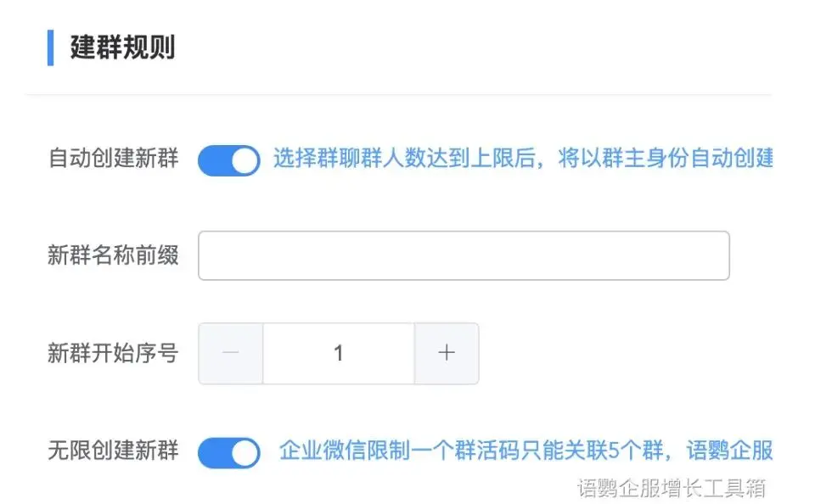Click the 语鹦企服增长工具箱 watermark
832x504 pixels.
point(672,487)
